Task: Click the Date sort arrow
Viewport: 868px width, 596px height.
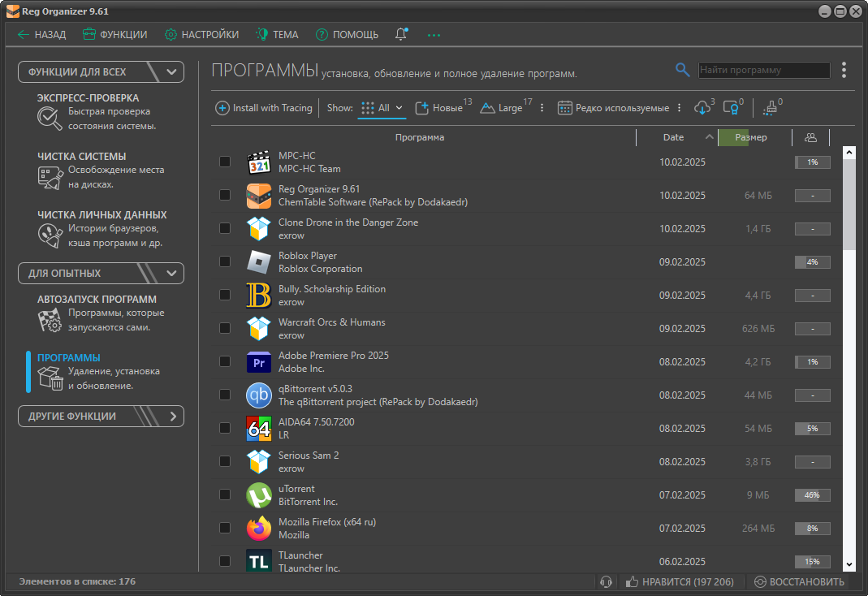Action: [709, 137]
